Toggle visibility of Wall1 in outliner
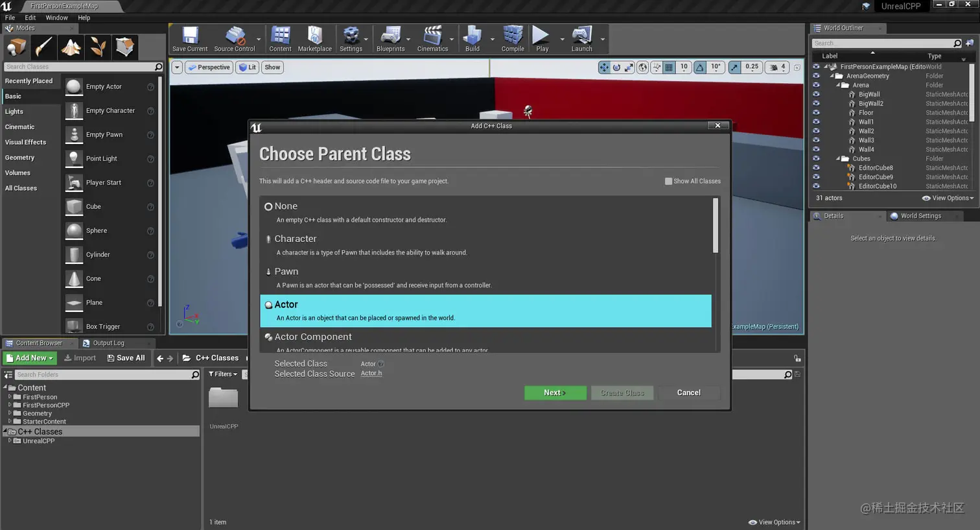 pyautogui.click(x=816, y=121)
